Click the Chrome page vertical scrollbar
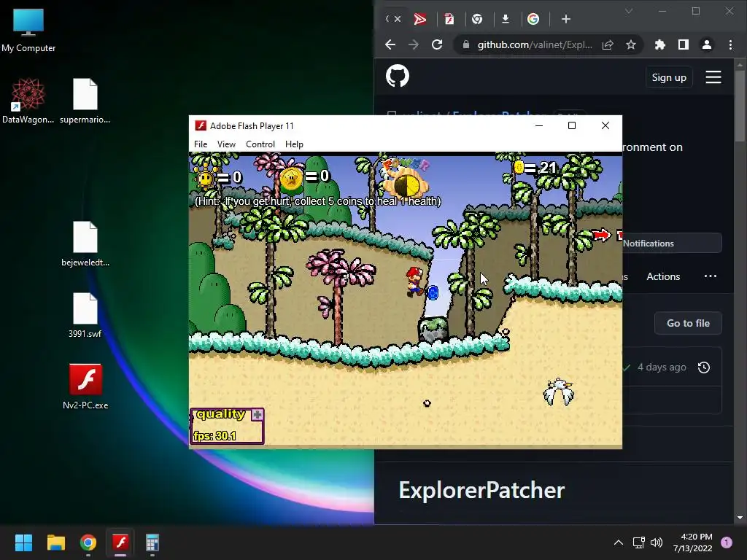The image size is (747, 560). point(740,105)
